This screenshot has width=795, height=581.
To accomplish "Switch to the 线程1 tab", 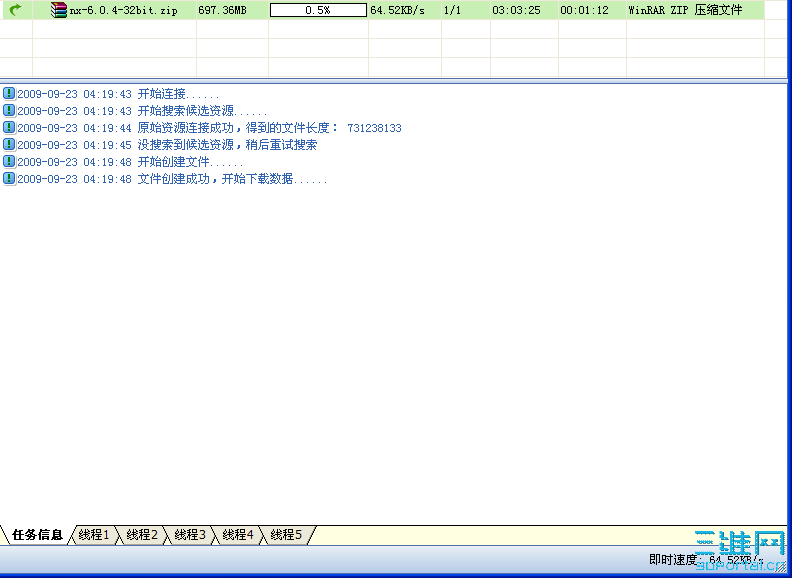I will 94,535.
